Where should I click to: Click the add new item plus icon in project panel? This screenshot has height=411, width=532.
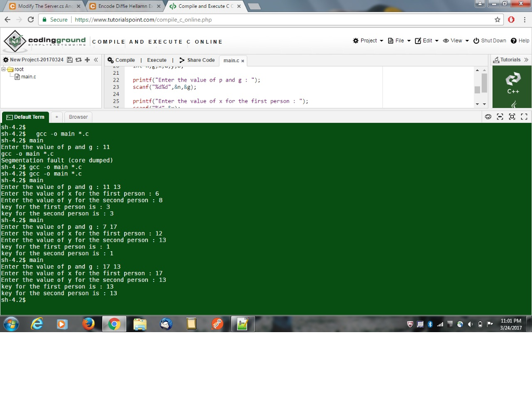pos(87,60)
